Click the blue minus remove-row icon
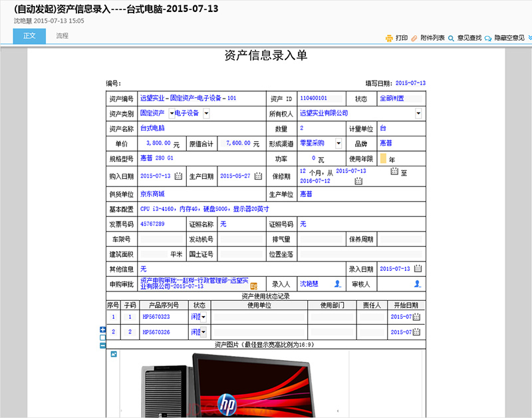The width and height of the screenshot is (532, 418). coord(103,345)
